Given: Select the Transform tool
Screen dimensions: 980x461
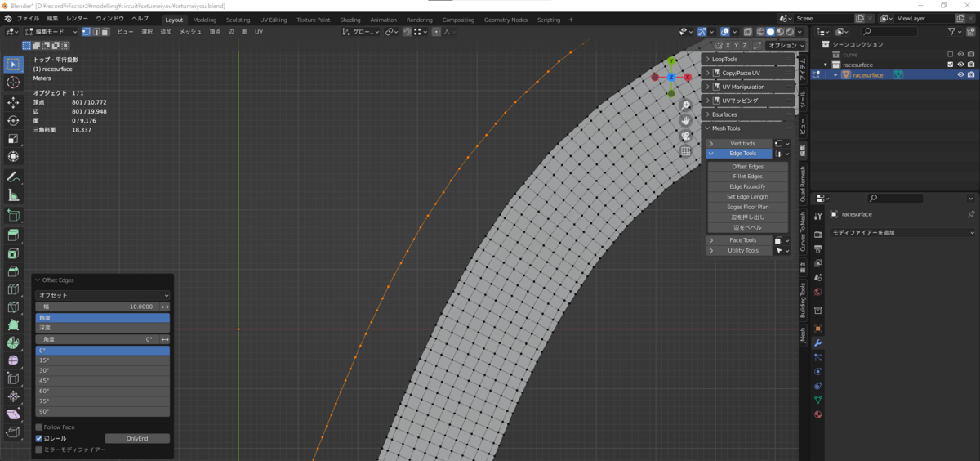Looking at the screenshot, I should pos(14,157).
